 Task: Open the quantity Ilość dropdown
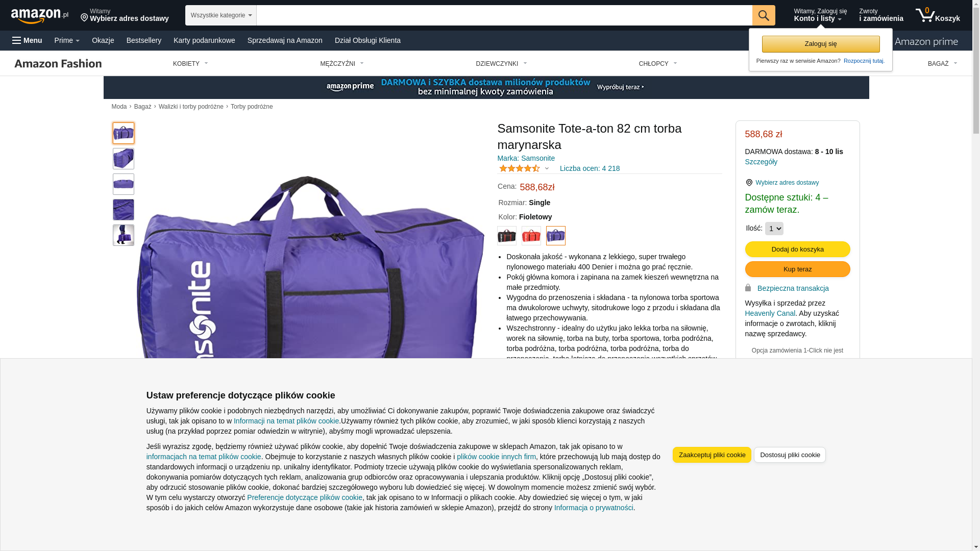(774, 229)
